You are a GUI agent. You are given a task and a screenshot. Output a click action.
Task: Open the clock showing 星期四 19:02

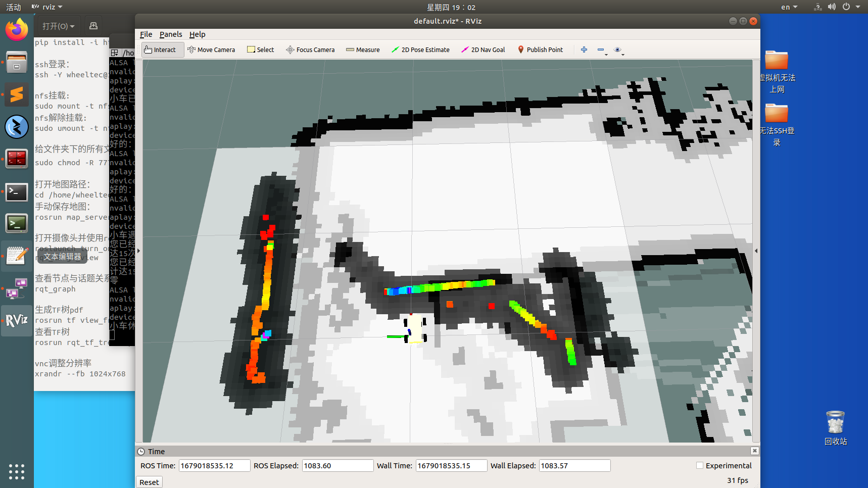451,7
